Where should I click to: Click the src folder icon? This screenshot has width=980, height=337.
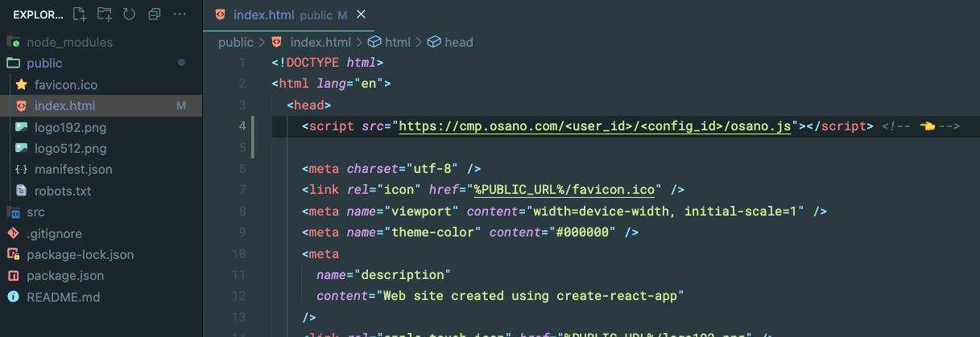click(x=13, y=212)
